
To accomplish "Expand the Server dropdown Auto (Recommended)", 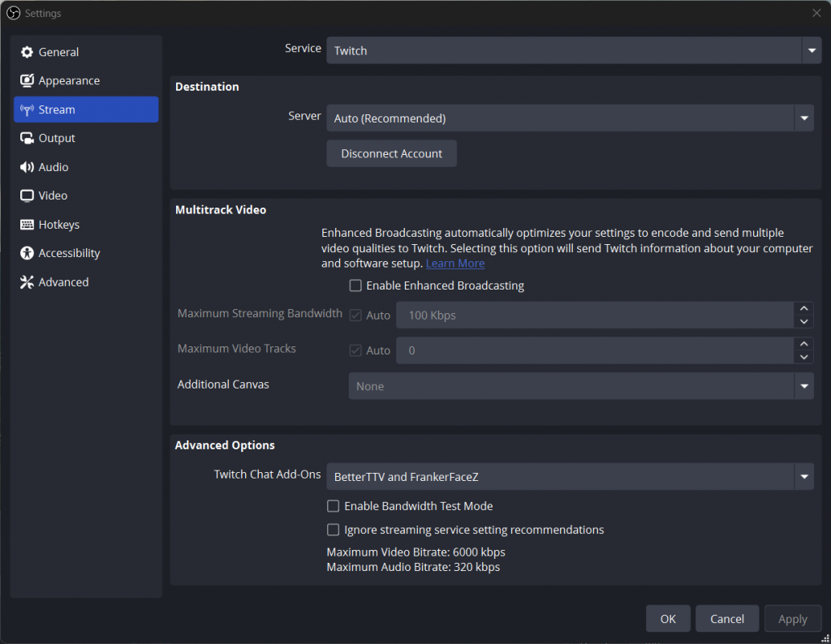I will click(x=570, y=118).
